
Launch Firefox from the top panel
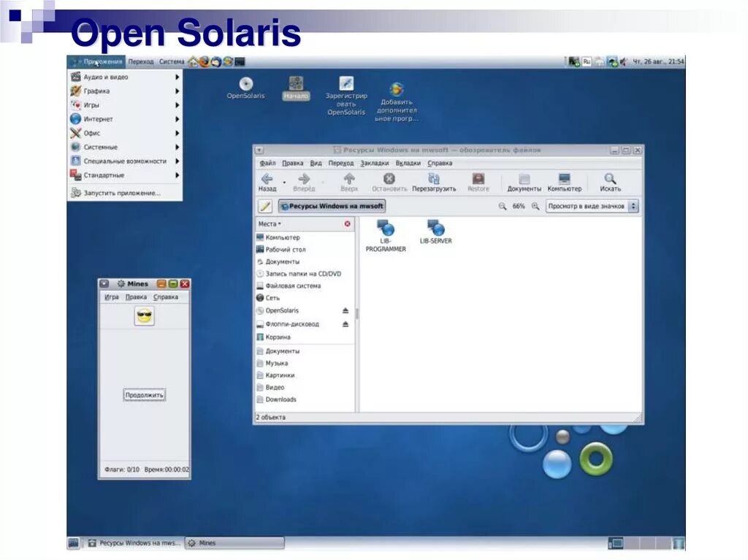[205, 61]
